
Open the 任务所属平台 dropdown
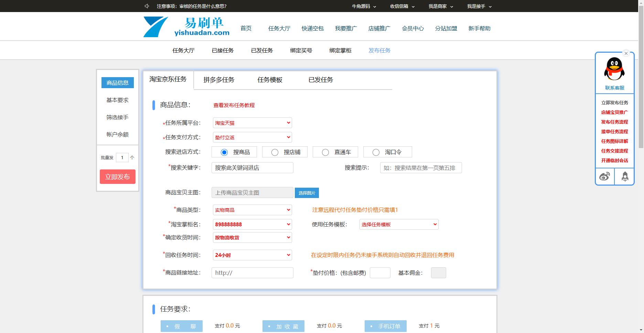pyautogui.click(x=252, y=123)
